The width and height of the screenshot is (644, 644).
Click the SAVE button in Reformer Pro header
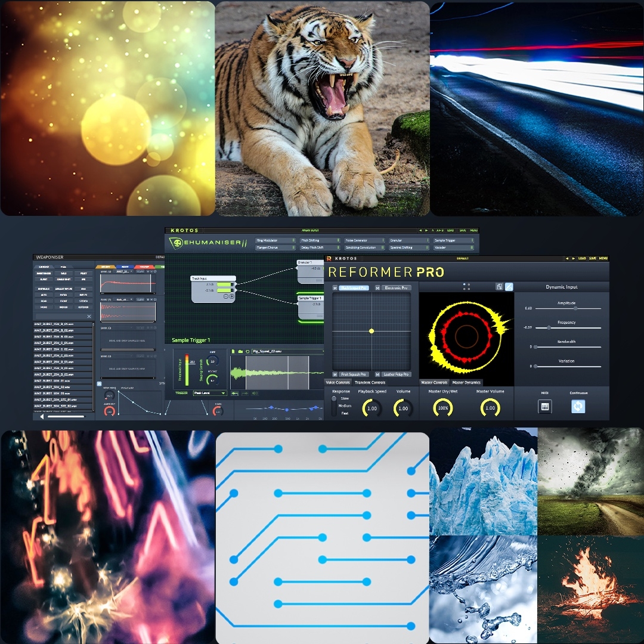pyautogui.click(x=592, y=258)
